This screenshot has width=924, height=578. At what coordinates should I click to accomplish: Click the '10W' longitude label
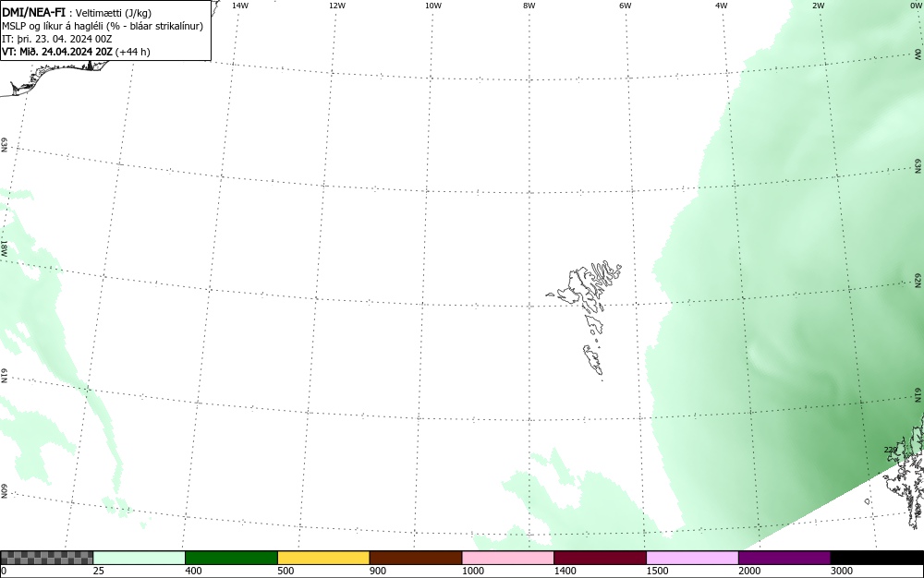click(x=433, y=6)
